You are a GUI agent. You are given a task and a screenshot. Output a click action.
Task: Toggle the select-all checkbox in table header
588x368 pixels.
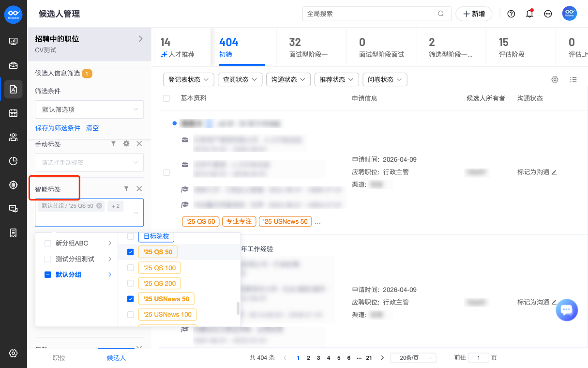point(166,98)
